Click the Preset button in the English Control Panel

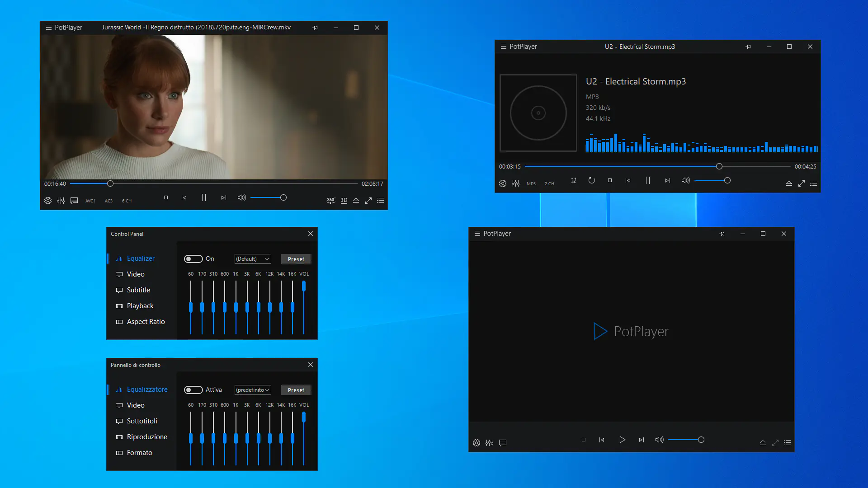[296, 259]
